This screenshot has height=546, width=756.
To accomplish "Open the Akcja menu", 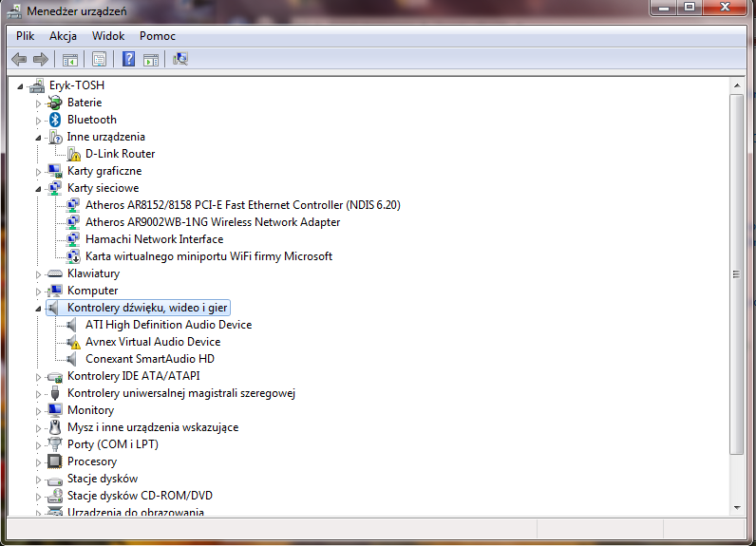I will (63, 36).
